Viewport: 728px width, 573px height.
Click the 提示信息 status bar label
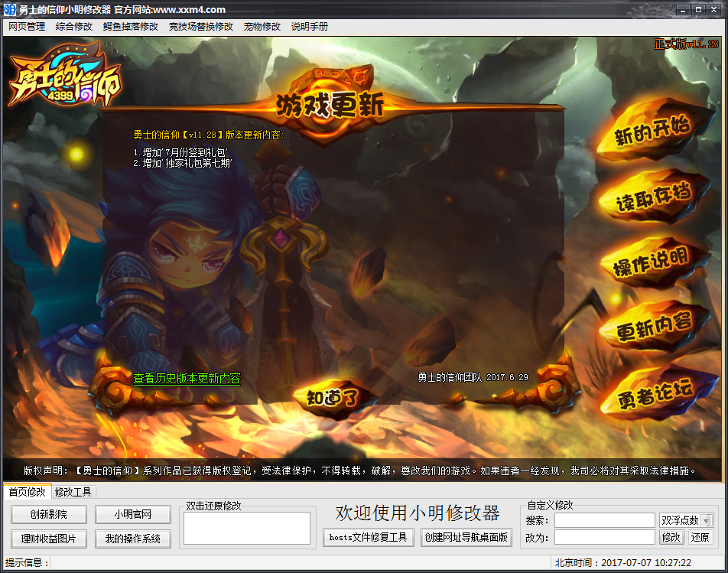coord(27,563)
